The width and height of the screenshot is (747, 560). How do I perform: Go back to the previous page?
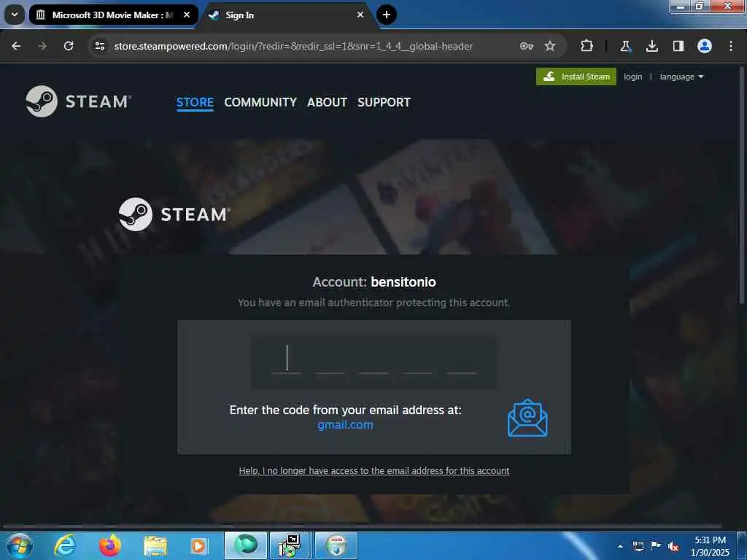click(x=16, y=46)
